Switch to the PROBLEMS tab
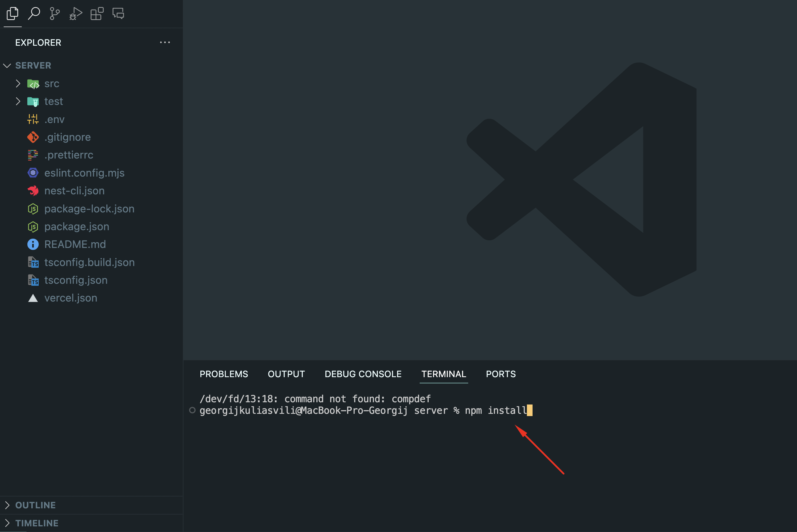The width and height of the screenshot is (797, 532). [x=224, y=374]
